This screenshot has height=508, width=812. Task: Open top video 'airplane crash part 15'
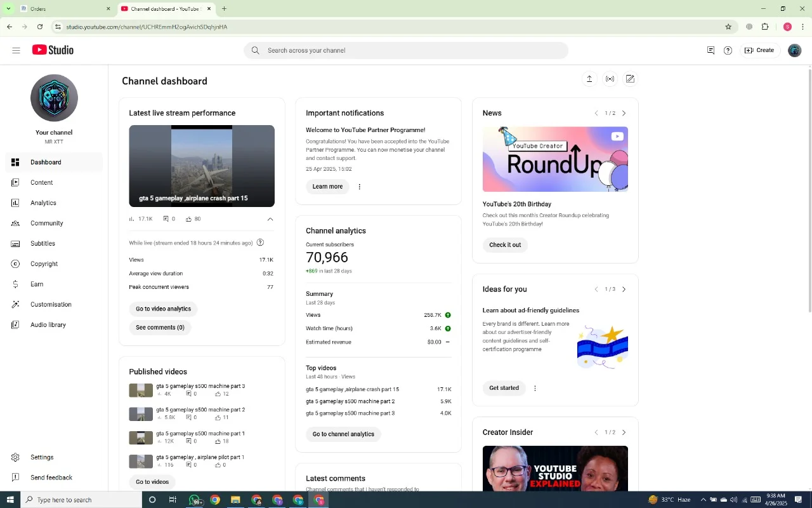point(352,389)
